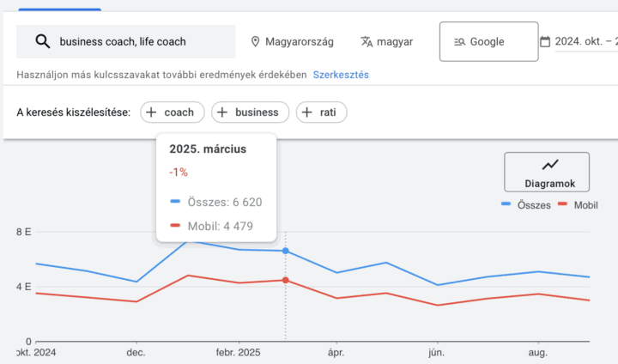Click the trend-line icon above Diagramok label
The width and height of the screenshot is (618, 364).
[x=550, y=165]
